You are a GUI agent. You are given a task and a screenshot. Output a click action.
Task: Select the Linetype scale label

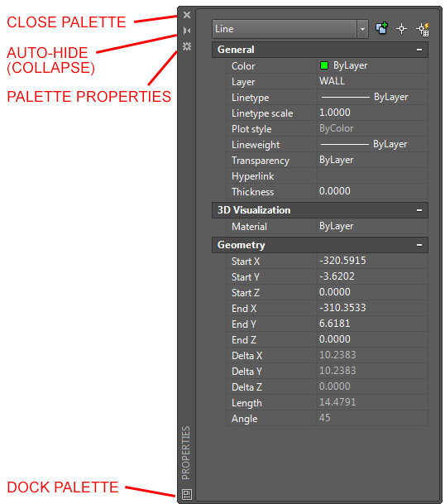click(x=262, y=113)
